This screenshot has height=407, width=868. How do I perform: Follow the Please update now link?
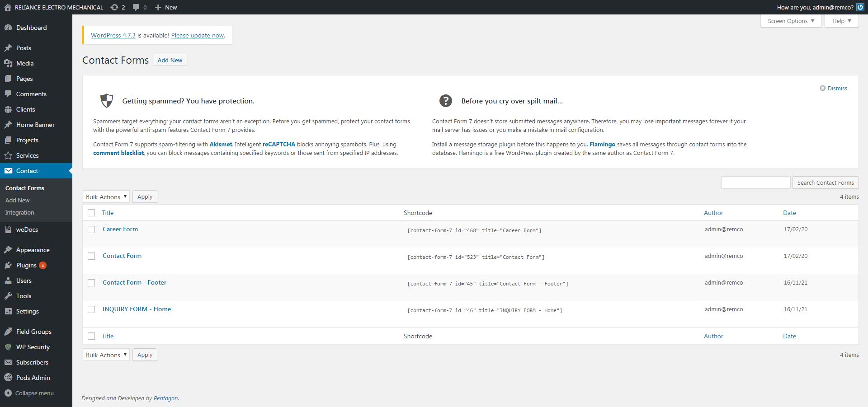point(198,35)
